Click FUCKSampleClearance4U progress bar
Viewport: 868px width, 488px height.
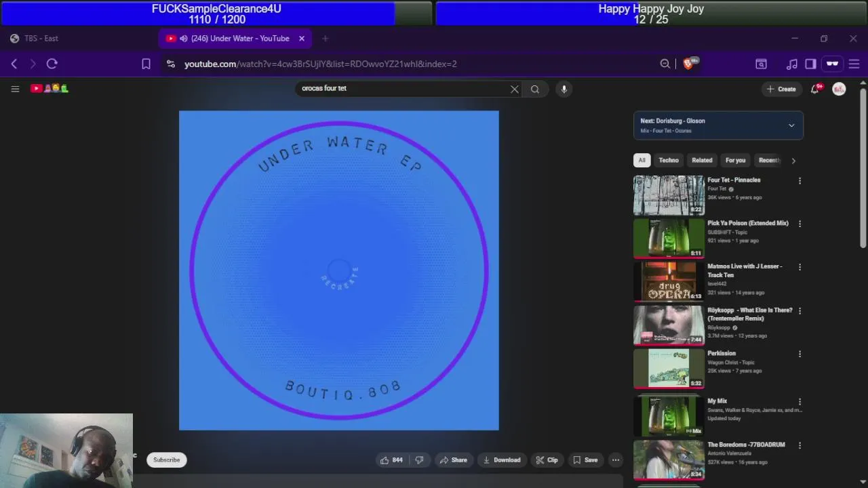pos(216,14)
